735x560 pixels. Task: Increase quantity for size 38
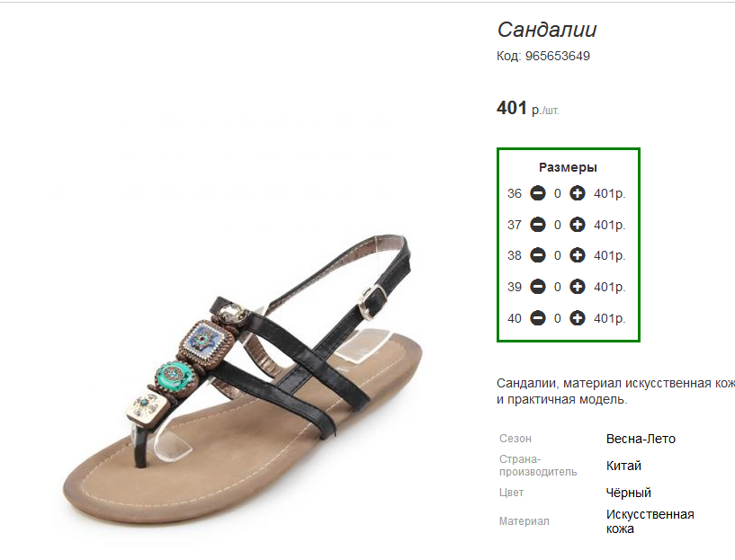(x=577, y=255)
